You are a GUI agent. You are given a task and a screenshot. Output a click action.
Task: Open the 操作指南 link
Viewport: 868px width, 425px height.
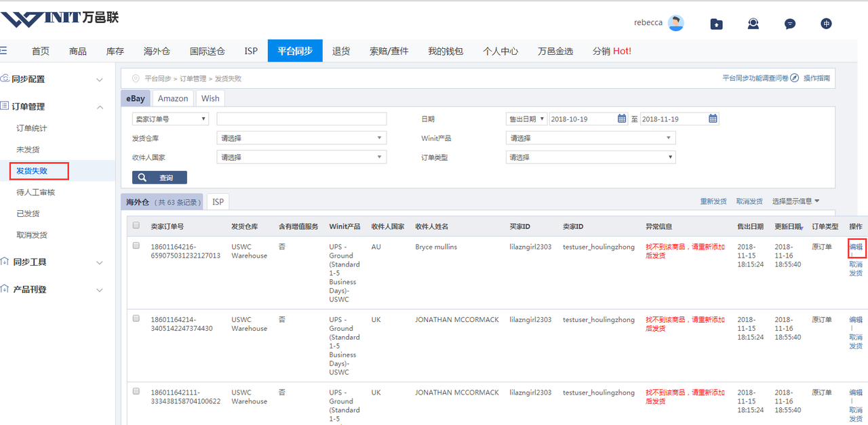(x=816, y=79)
